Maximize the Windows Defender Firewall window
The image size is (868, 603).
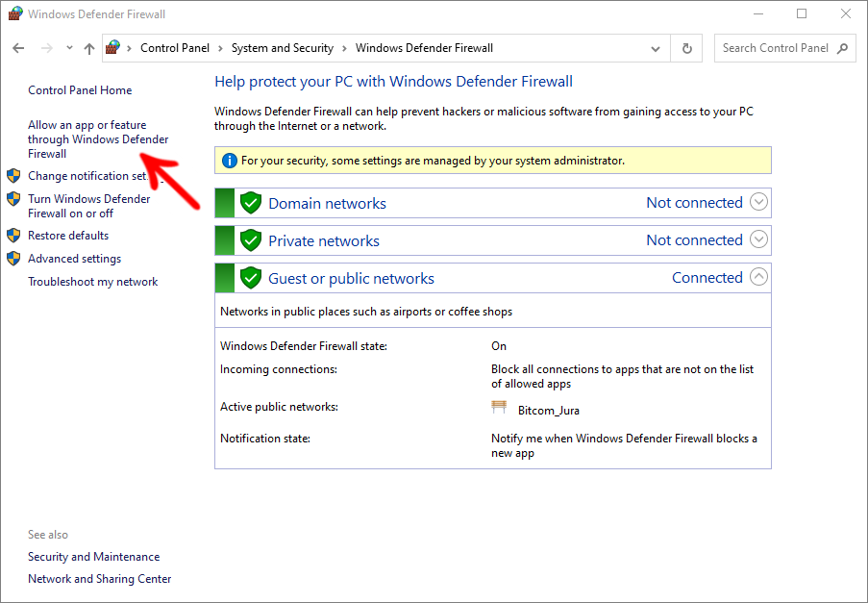[802, 13]
